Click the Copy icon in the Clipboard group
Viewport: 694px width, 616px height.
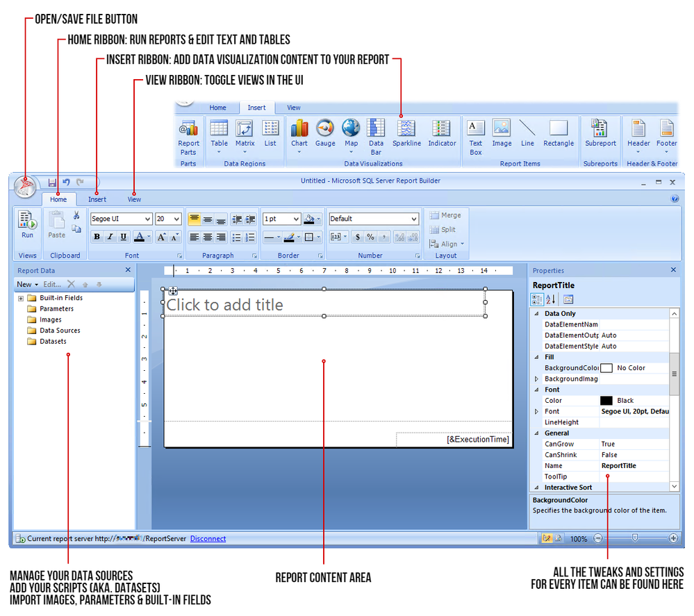[76, 228]
